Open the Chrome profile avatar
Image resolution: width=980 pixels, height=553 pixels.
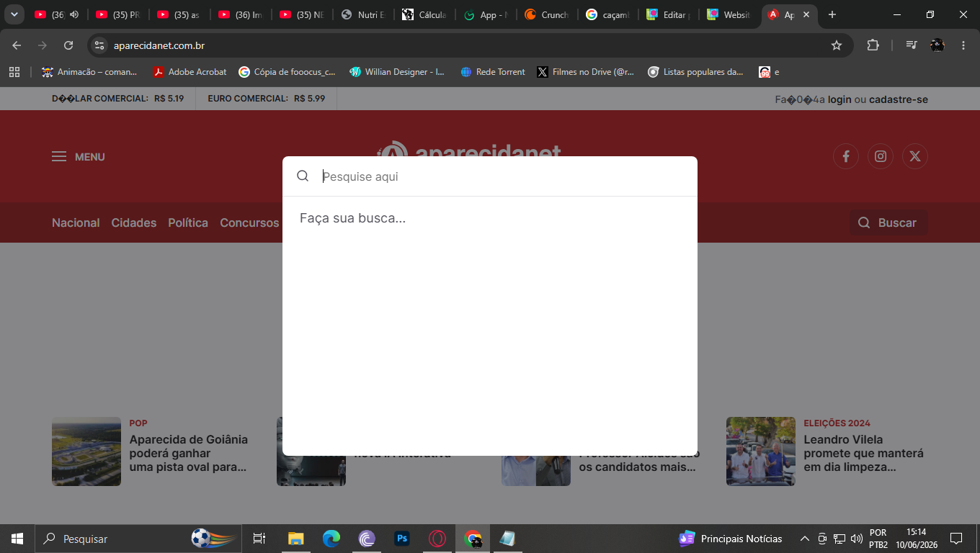point(937,45)
